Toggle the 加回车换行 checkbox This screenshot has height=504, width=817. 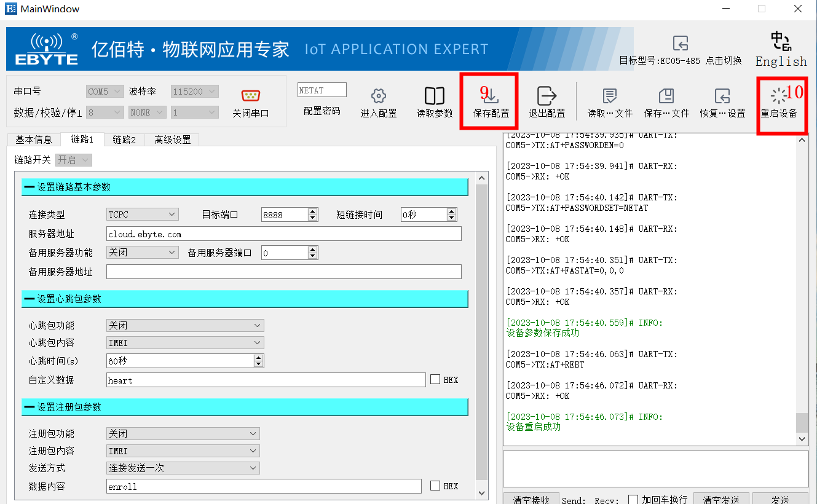[633, 499]
